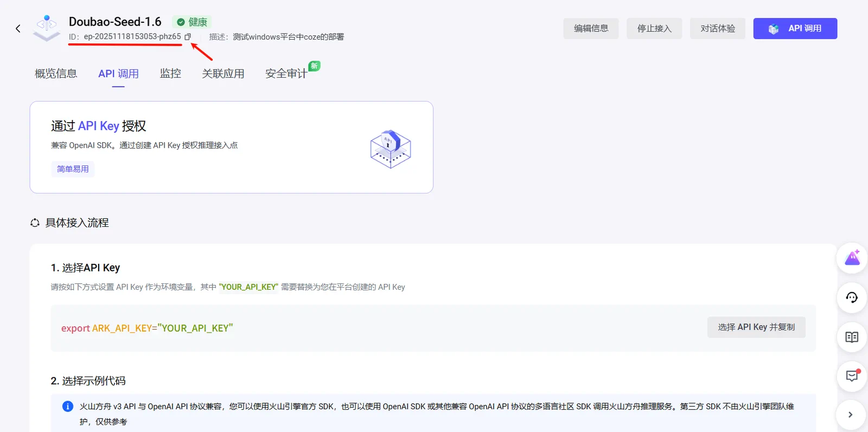868x432 pixels.
Task: Open the feedback message floating icon
Action: pos(852,376)
